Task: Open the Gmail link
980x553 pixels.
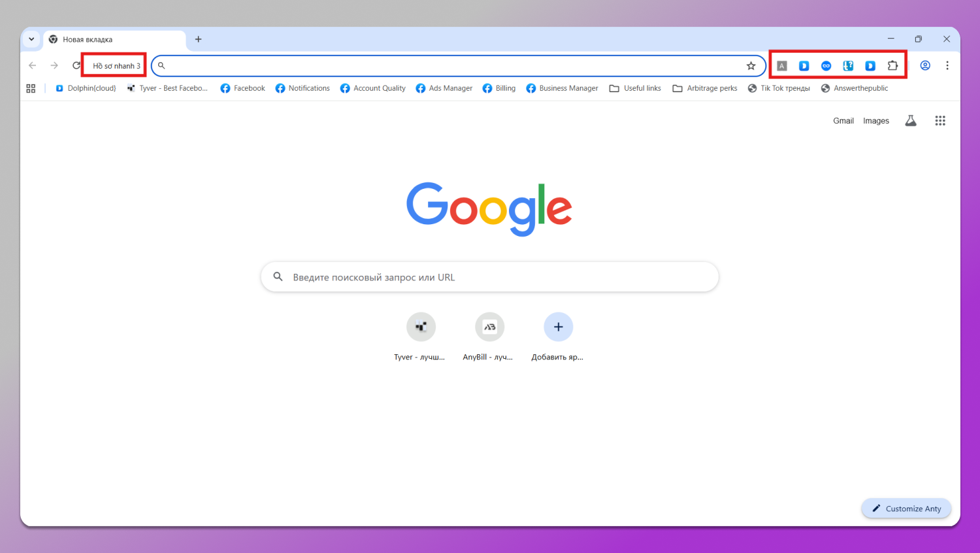Action: pyautogui.click(x=843, y=121)
